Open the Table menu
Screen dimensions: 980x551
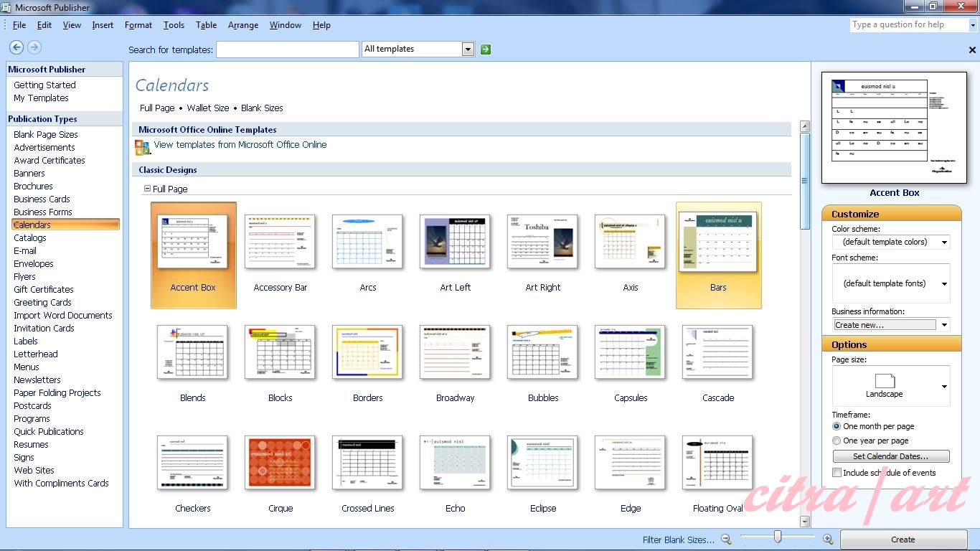pyautogui.click(x=206, y=25)
